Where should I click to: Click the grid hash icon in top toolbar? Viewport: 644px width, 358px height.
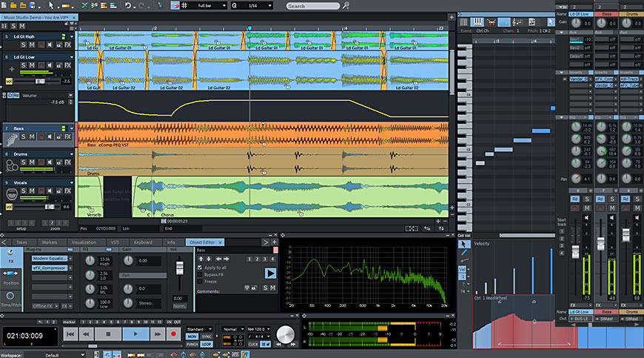pos(185,5)
